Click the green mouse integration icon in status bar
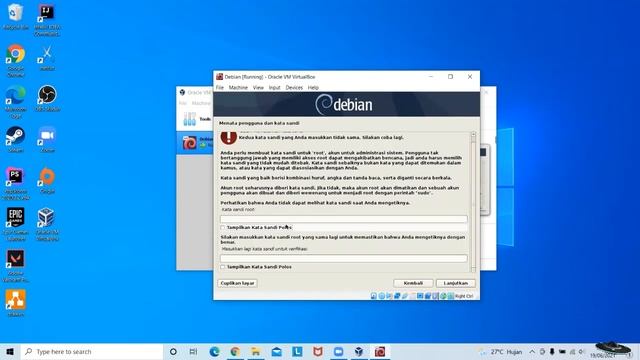This screenshot has height=360, width=640. click(x=443, y=296)
